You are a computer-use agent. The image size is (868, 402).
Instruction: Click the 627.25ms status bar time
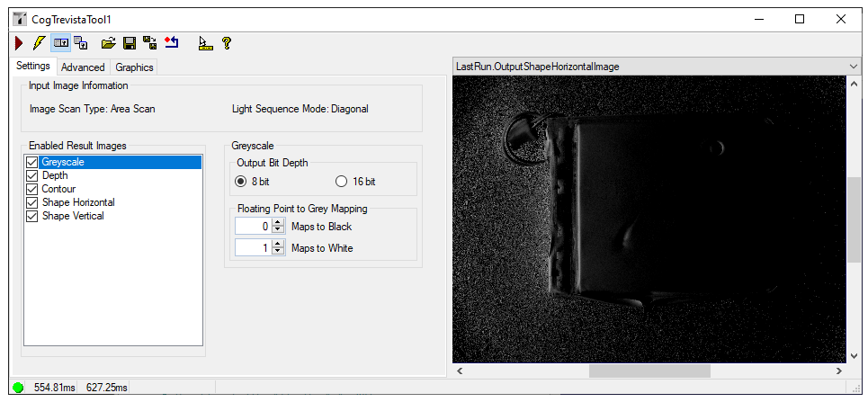106,388
